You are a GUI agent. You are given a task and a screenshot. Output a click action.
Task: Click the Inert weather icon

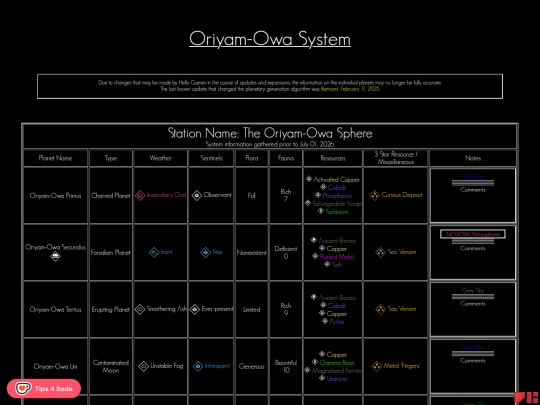coord(154,252)
